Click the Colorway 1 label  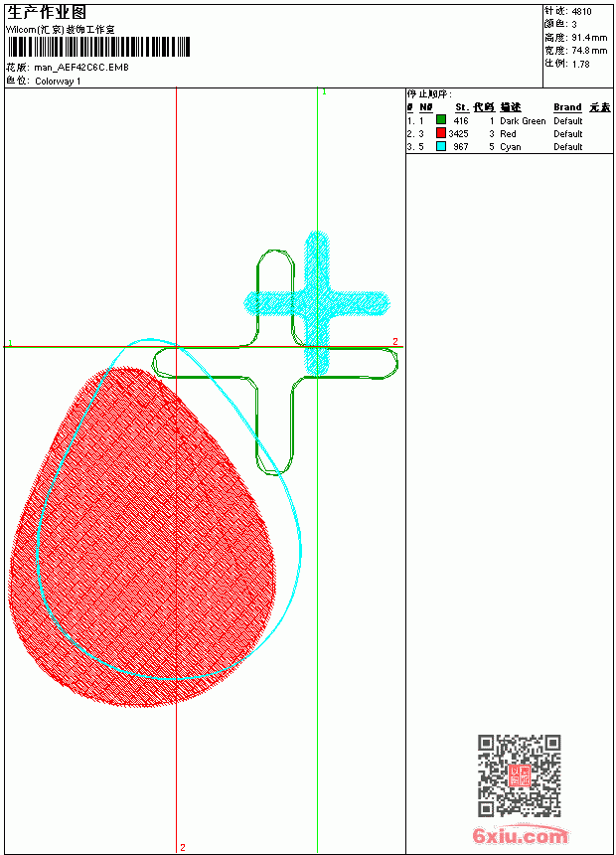point(58,82)
